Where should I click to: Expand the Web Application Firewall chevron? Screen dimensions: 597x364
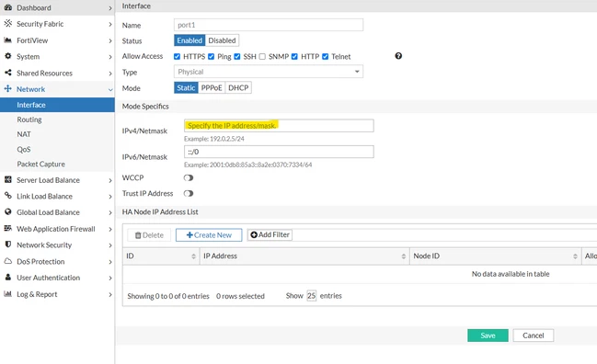click(110, 229)
